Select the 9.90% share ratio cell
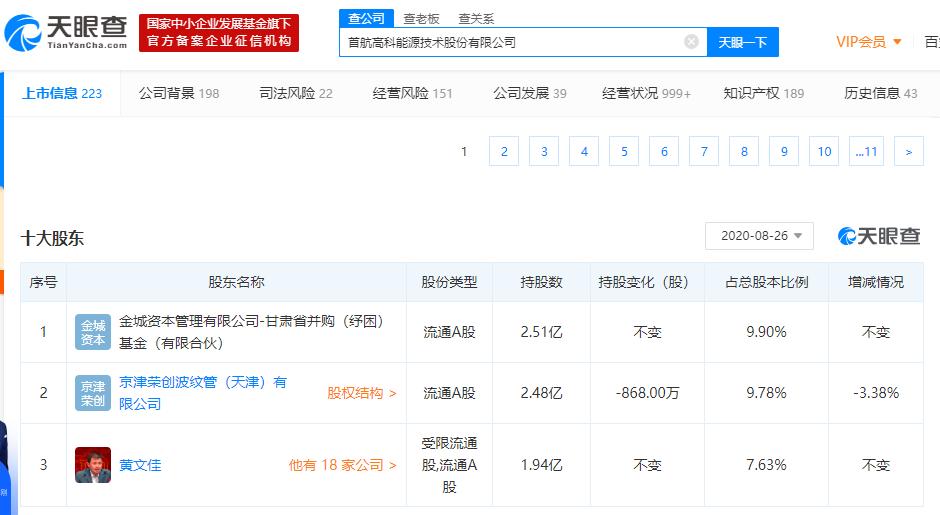Screen dimensions: 940x515 point(766,332)
